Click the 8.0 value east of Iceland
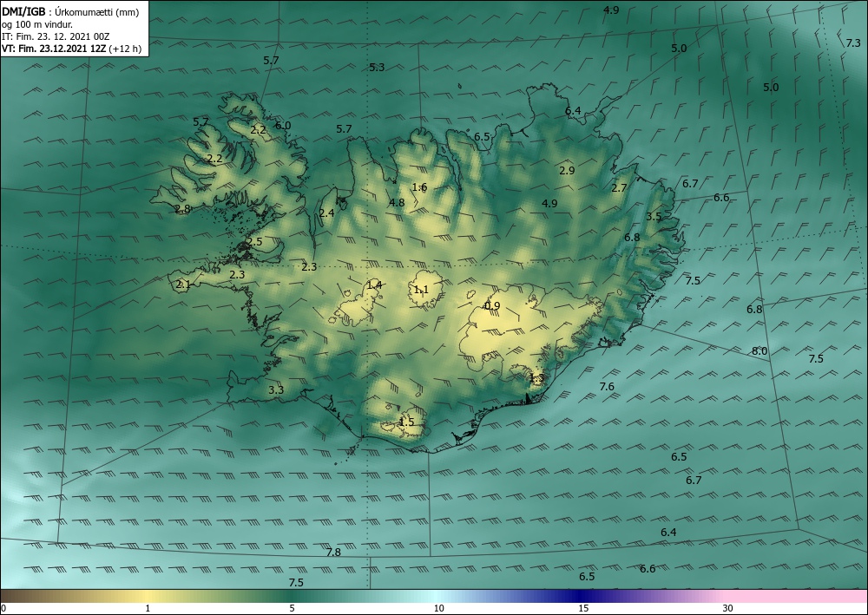868x615 pixels. [x=759, y=351]
